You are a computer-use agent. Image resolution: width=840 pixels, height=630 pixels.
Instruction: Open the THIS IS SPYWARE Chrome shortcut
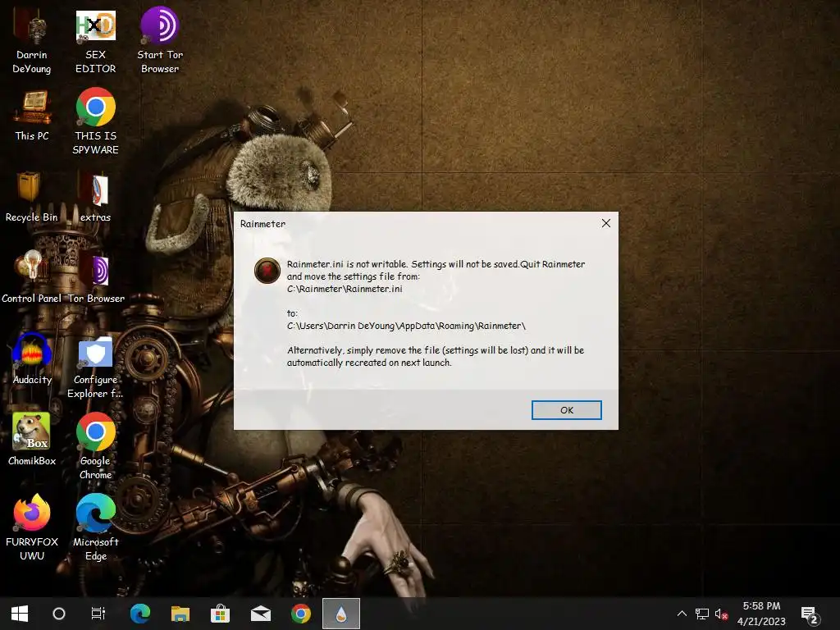tap(95, 122)
